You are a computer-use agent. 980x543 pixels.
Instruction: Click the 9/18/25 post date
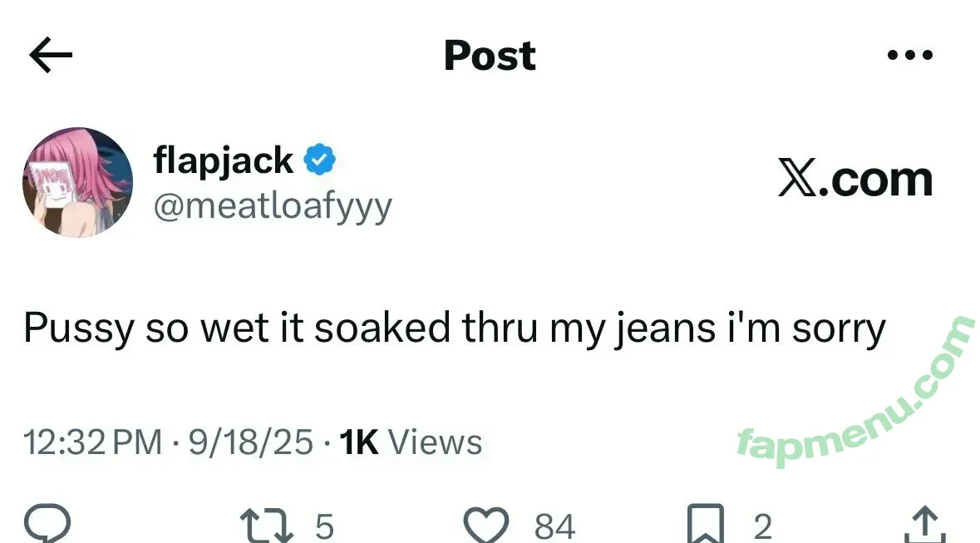(251, 442)
